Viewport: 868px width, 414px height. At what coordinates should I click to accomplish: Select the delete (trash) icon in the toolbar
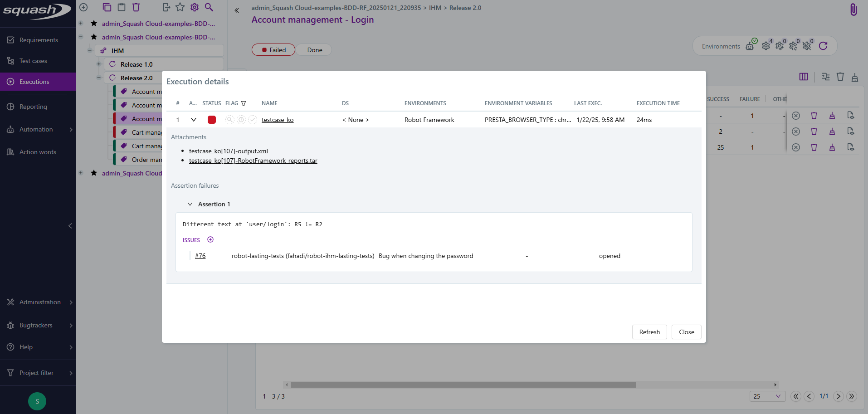(x=137, y=7)
